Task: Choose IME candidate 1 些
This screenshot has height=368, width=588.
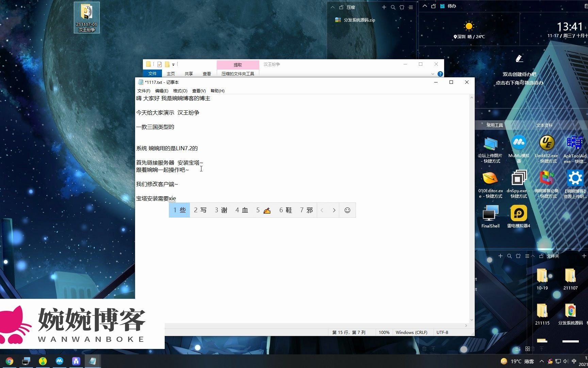Action: (179, 210)
